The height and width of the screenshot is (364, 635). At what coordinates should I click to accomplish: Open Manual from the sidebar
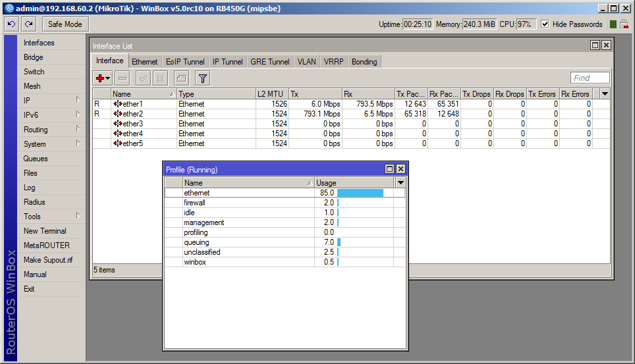pyautogui.click(x=35, y=274)
